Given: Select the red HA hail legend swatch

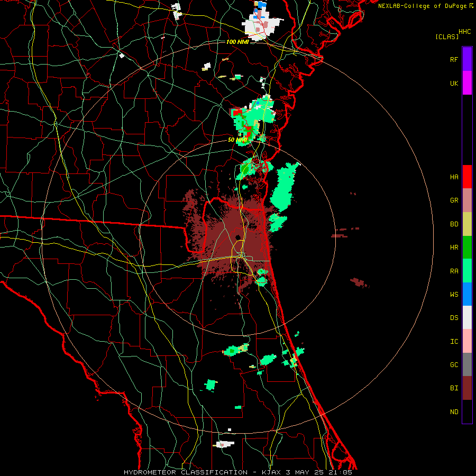Looking at the screenshot, I should [x=467, y=177].
